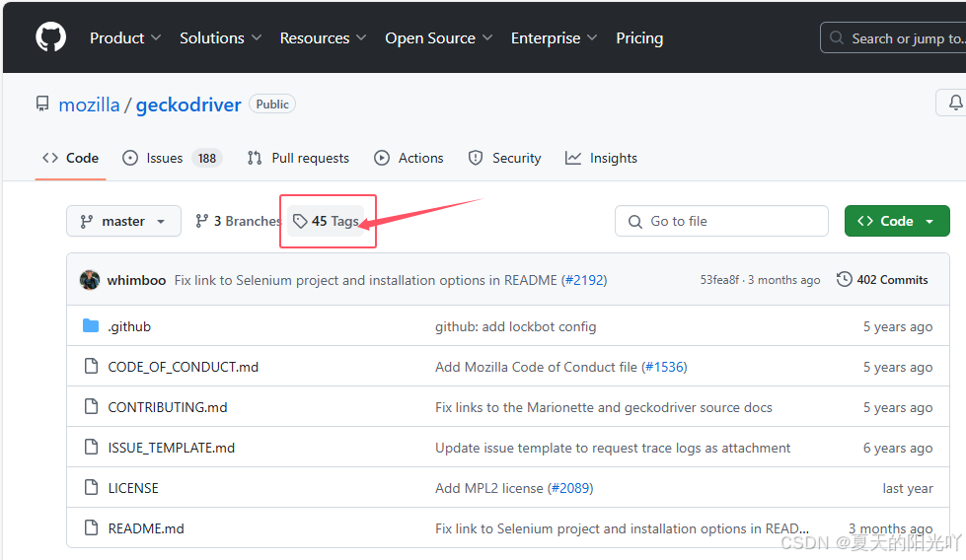The width and height of the screenshot is (966, 560).
Task: Click the .github folder icon
Action: point(91,325)
